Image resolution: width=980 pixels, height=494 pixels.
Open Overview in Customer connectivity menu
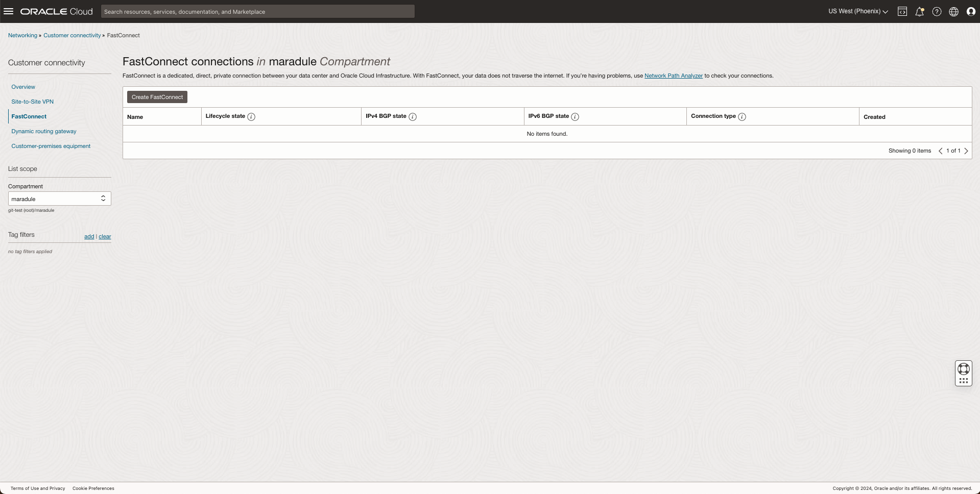tap(23, 87)
